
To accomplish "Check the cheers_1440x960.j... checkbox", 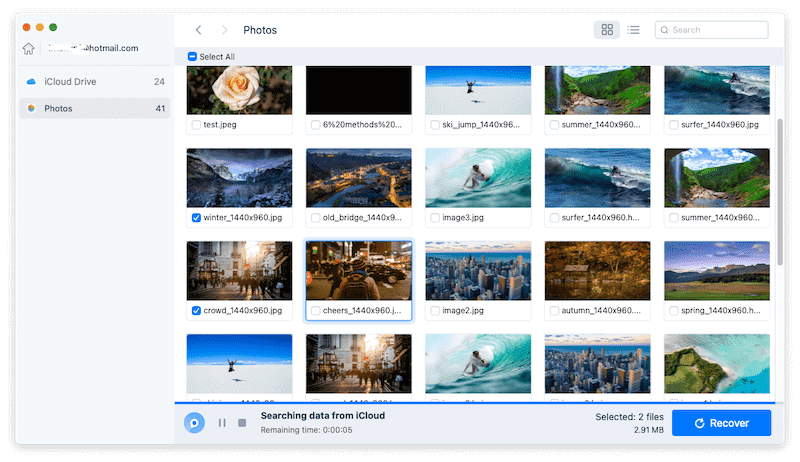I will coord(316,311).
